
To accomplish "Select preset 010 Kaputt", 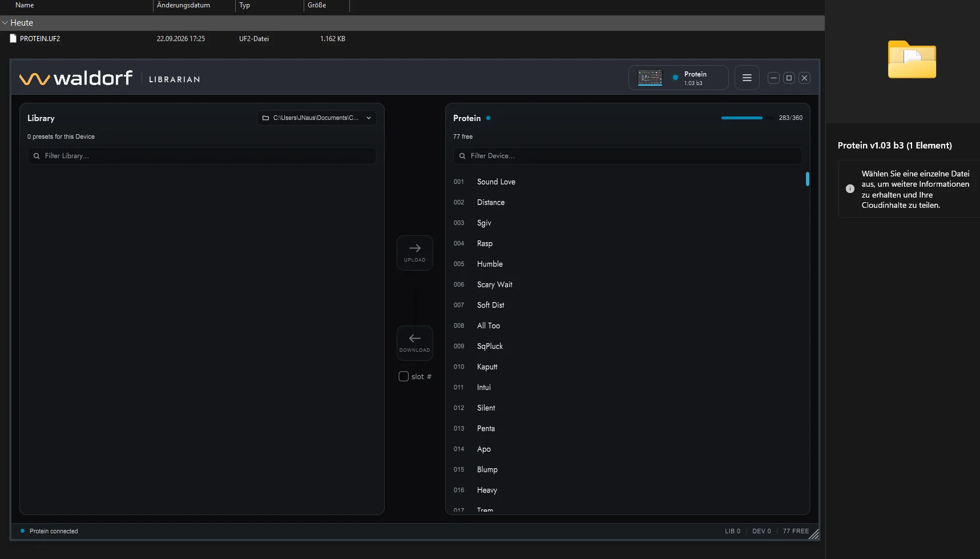I will click(628, 367).
